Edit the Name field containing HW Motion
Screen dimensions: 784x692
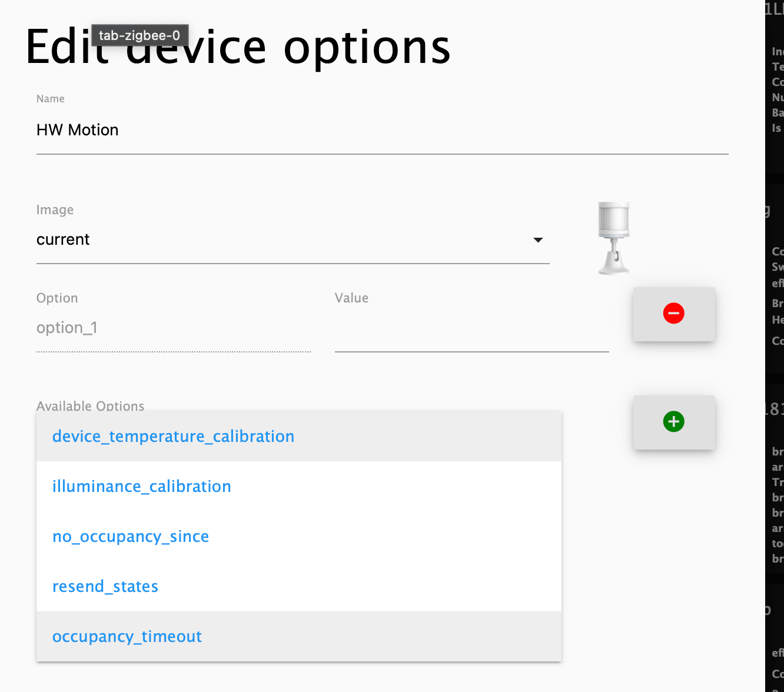pyautogui.click(x=381, y=130)
